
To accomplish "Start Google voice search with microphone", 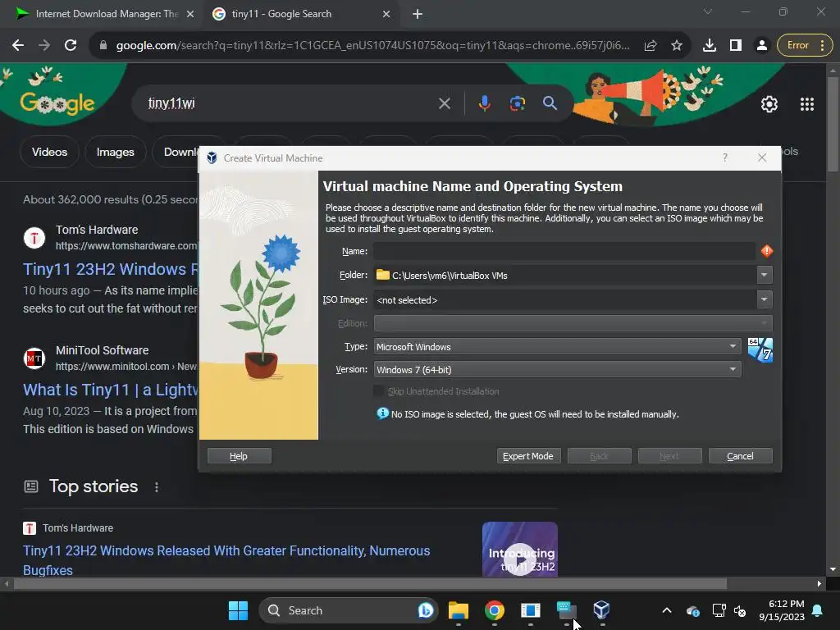I will click(484, 103).
